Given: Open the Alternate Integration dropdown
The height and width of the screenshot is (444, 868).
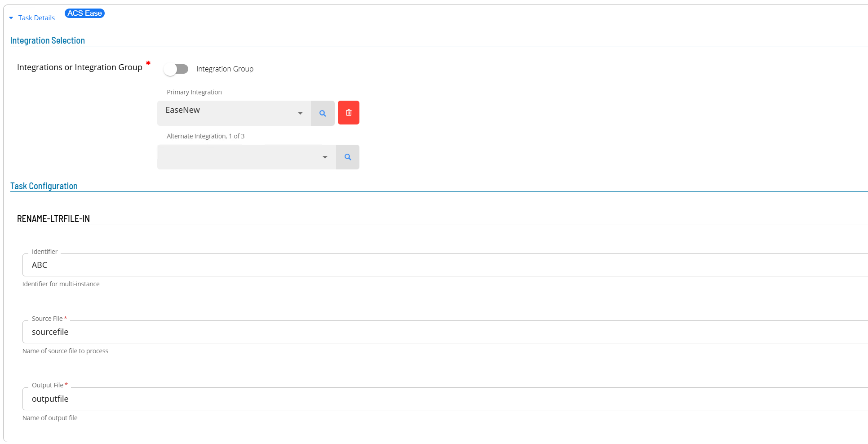Looking at the screenshot, I should 247,157.
